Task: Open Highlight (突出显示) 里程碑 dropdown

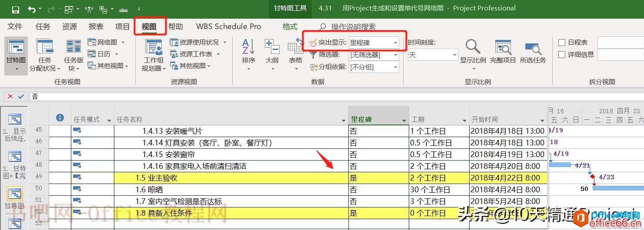Action: [x=395, y=43]
